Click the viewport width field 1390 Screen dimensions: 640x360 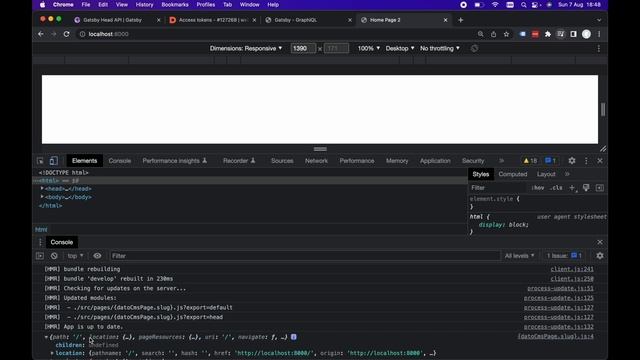pos(303,49)
